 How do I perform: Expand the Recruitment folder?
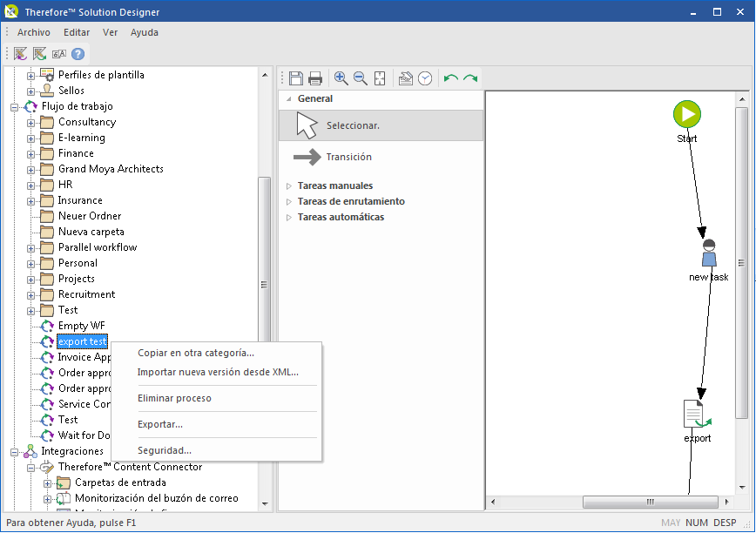[x=30, y=295]
